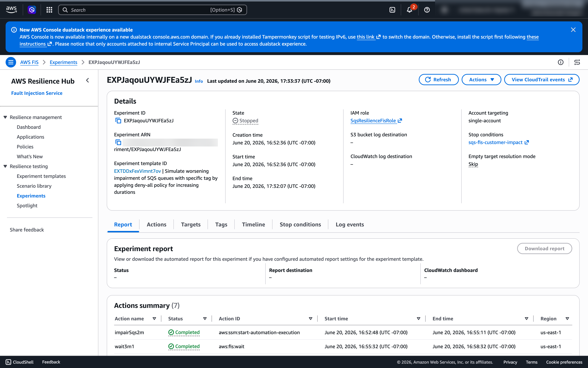Open CloudShell in the footer

click(19, 362)
